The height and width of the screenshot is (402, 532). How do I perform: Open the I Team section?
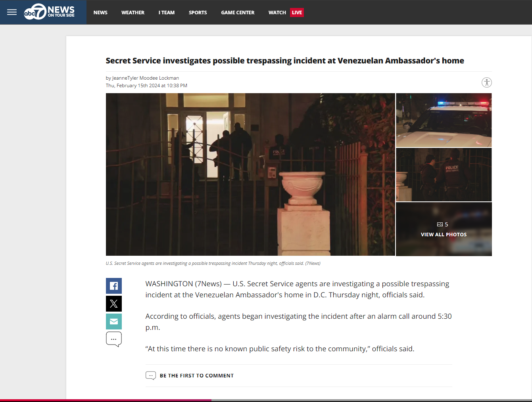tap(167, 13)
